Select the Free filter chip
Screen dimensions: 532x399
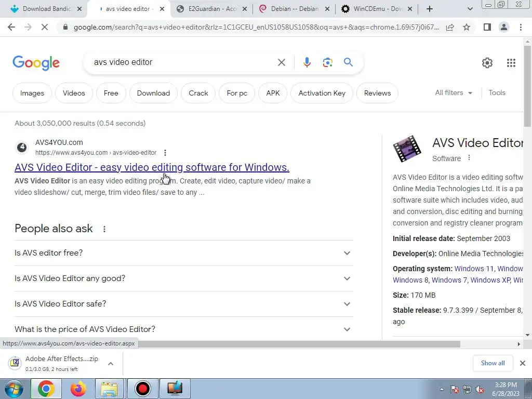[111, 93]
